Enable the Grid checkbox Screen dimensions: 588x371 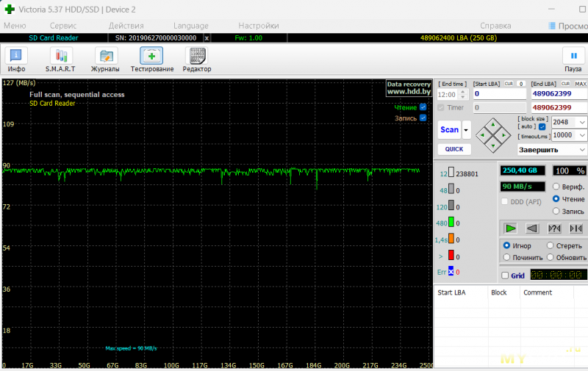505,275
